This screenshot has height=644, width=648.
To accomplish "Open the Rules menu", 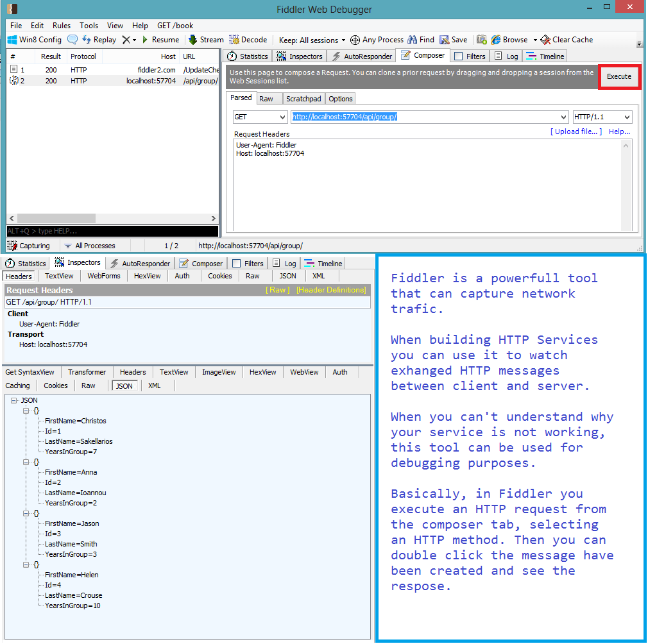I will (x=62, y=26).
